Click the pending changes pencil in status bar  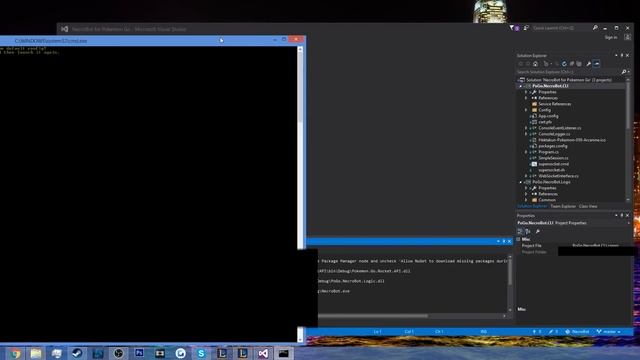553,332
